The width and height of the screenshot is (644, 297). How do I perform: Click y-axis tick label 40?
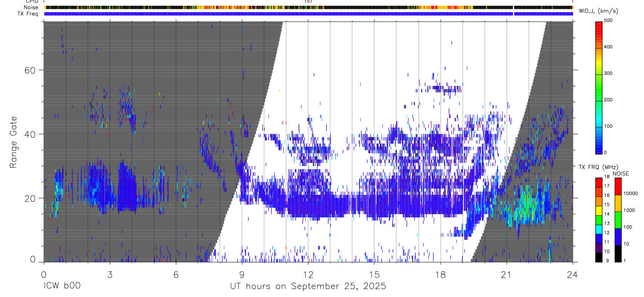(30, 134)
